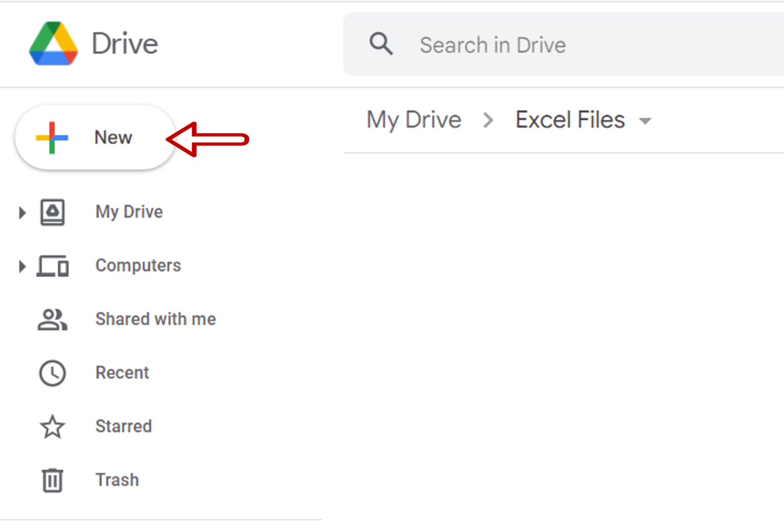Expand the Computers tree arrow
The image size is (784, 532).
pyautogui.click(x=21, y=265)
